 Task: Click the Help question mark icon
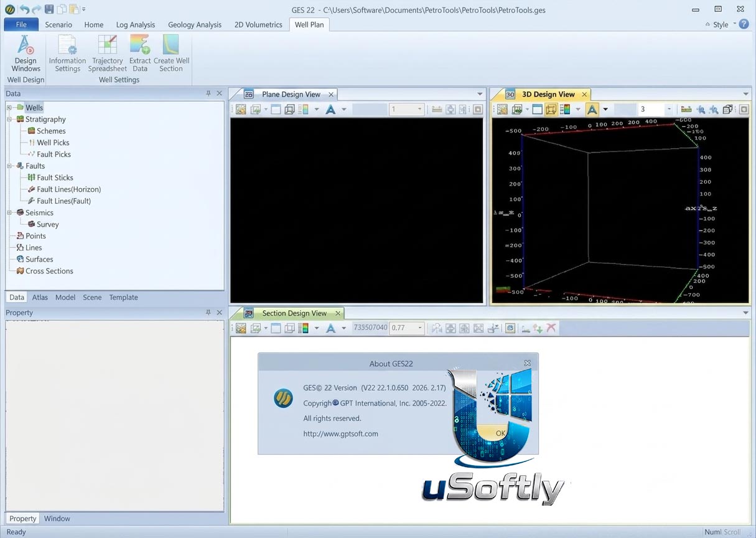tap(744, 24)
